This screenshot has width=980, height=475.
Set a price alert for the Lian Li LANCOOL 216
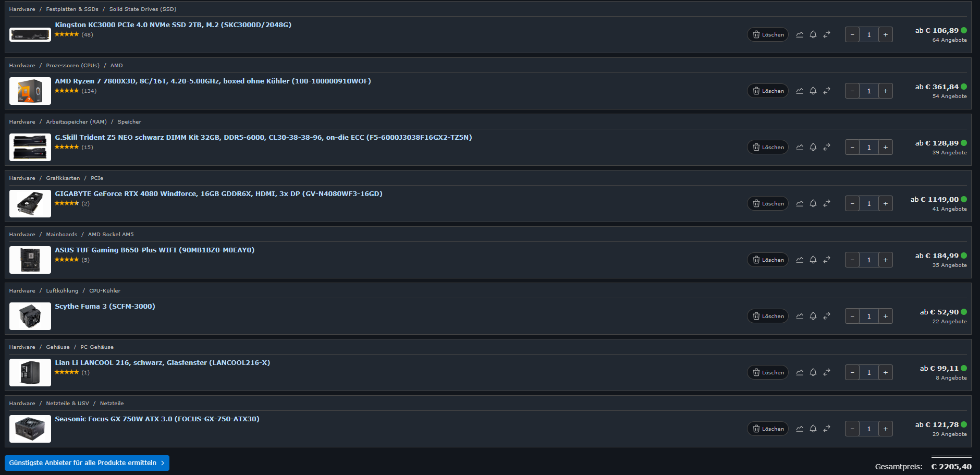click(x=813, y=372)
